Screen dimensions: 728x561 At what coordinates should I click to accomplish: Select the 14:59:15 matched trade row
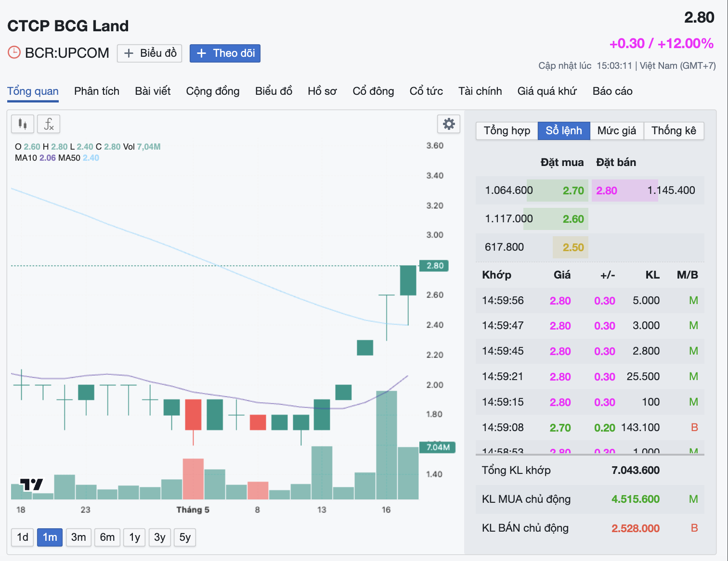coord(590,402)
